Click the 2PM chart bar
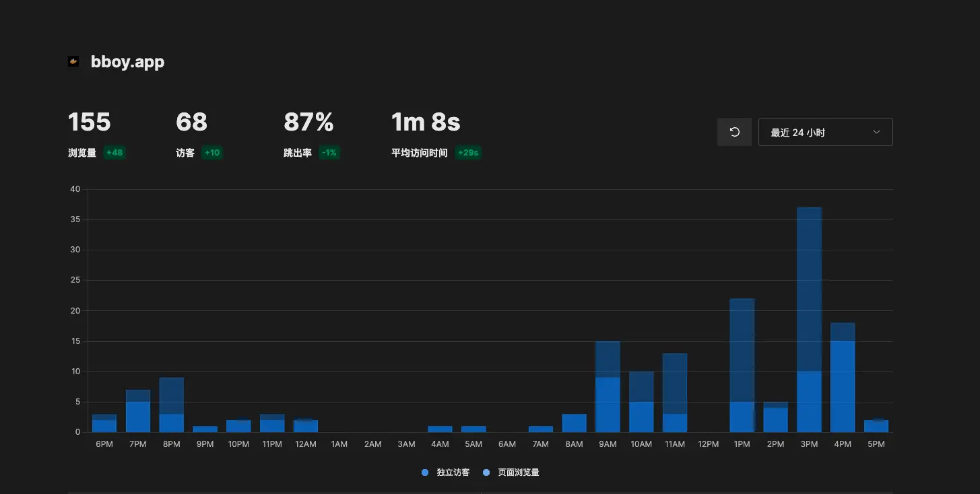This screenshot has width=980, height=494. [775, 417]
